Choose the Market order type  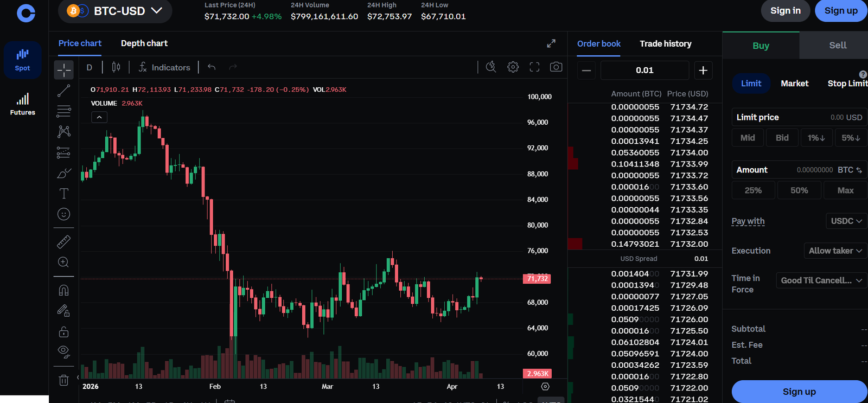point(795,84)
